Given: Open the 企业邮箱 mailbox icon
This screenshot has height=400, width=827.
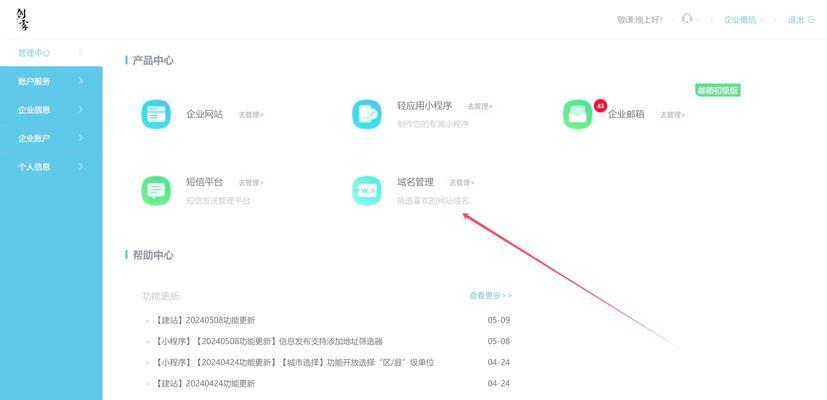Looking at the screenshot, I should [x=578, y=114].
